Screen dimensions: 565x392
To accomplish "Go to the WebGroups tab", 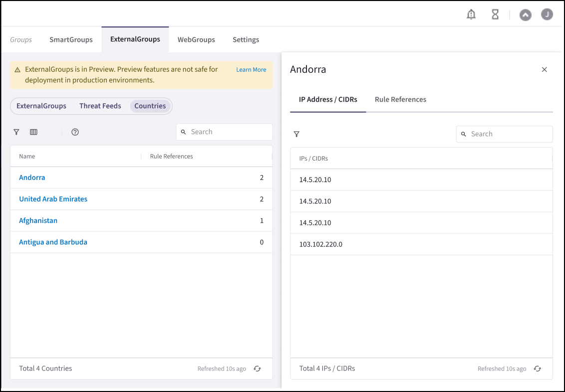I will pos(196,40).
